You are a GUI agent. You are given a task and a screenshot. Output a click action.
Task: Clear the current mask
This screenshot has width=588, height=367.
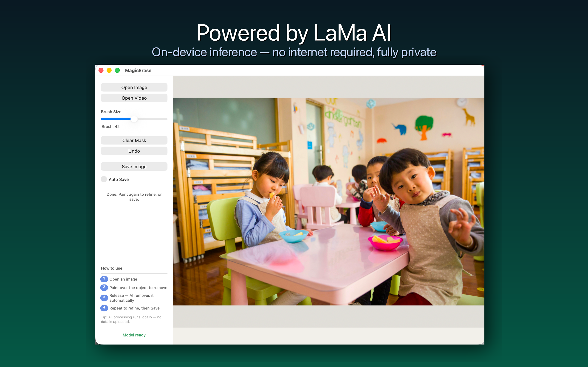134,140
